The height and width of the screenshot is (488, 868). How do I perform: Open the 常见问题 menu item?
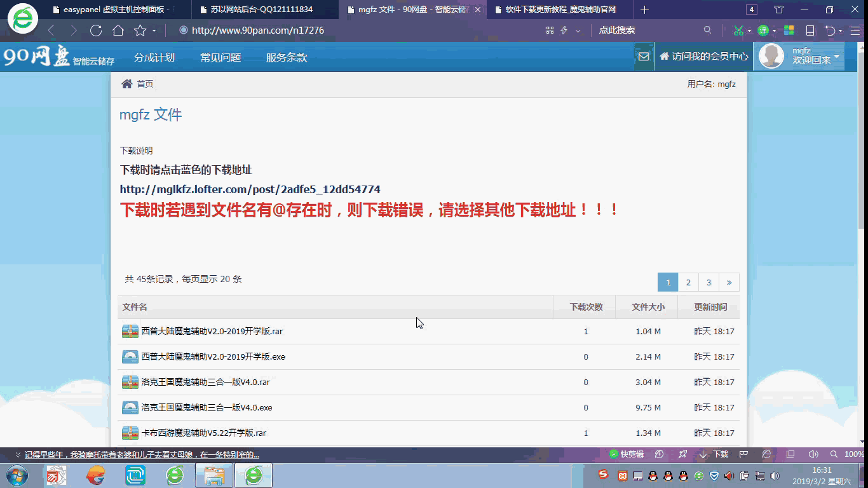[220, 57]
